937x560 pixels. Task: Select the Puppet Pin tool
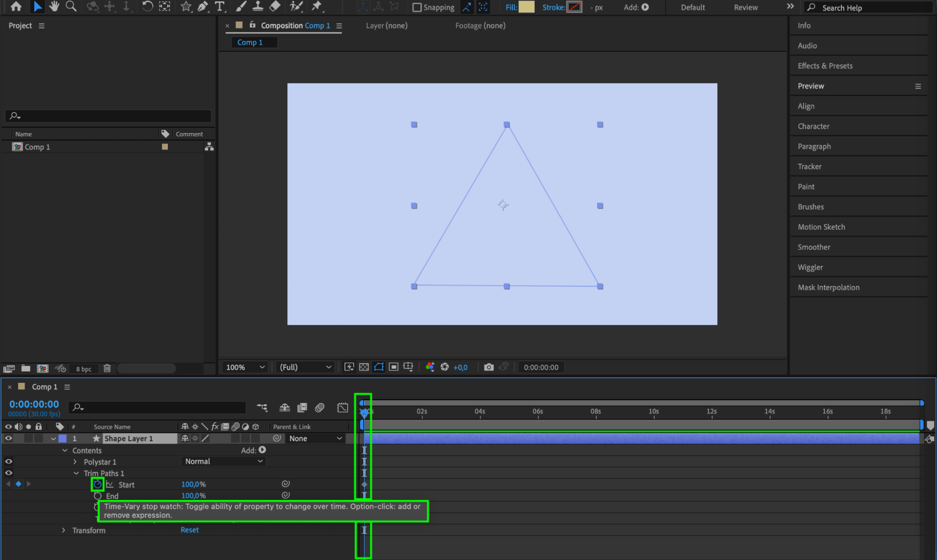pyautogui.click(x=317, y=7)
